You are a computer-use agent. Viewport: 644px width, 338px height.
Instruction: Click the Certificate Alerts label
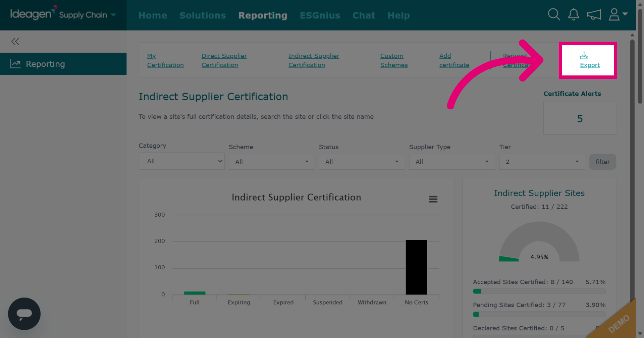[x=572, y=94]
